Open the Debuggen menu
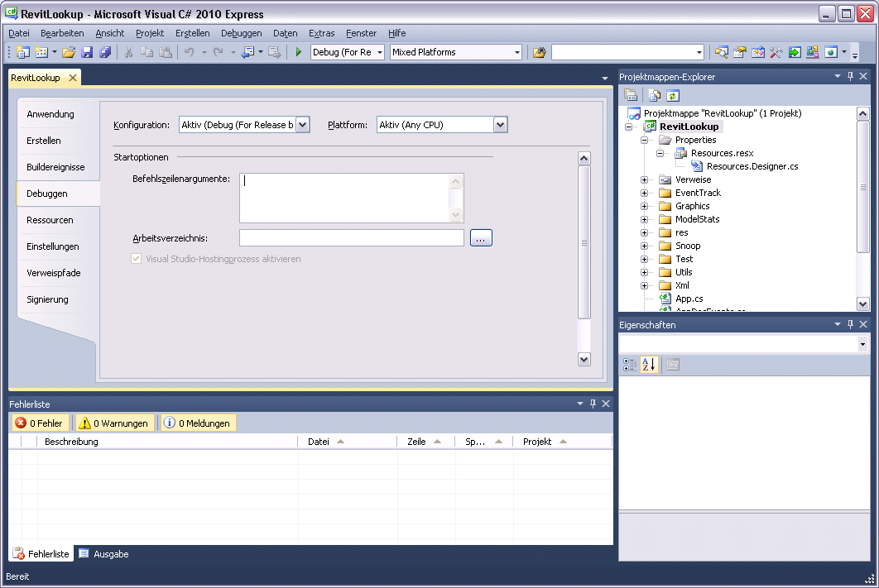The image size is (879, 588). pyautogui.click(x=241, y=33)
